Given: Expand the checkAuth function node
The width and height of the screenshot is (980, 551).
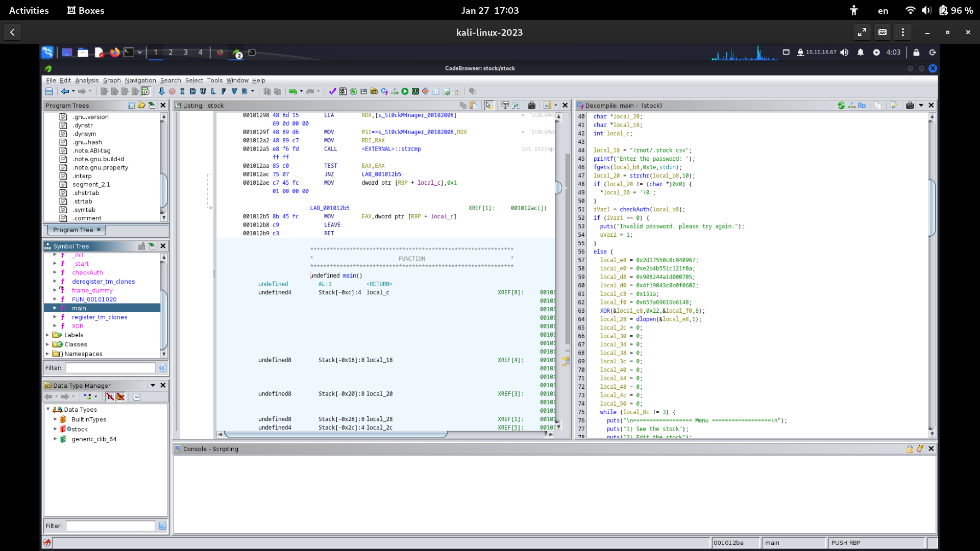Looking at the screenshot, I should point(55,272).
